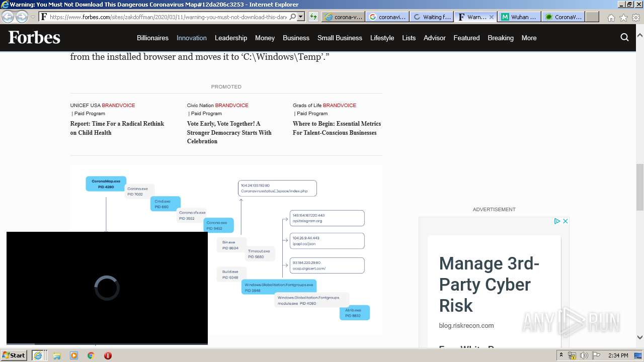Open the Windows Start menu

[14, 355]
